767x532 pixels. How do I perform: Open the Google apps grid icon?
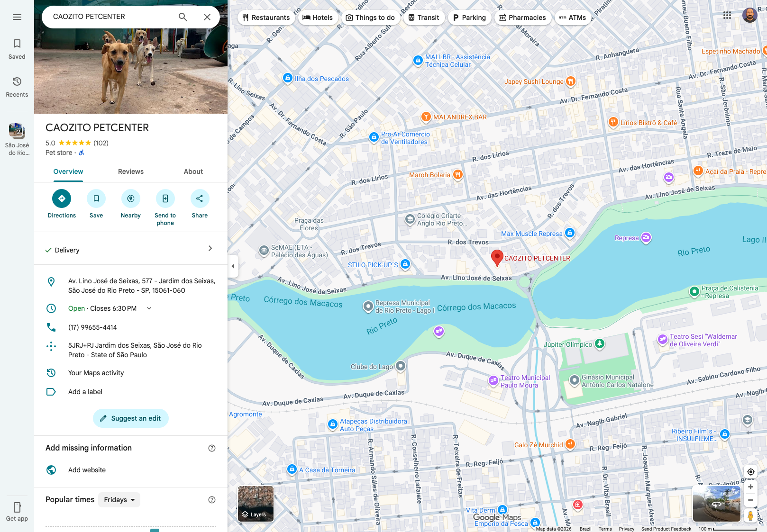(x=727, y=15)
